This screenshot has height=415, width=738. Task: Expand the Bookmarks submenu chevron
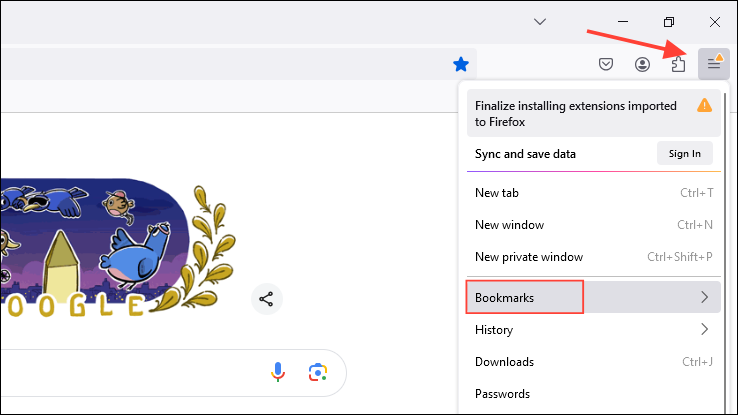(x=704, y=297)
